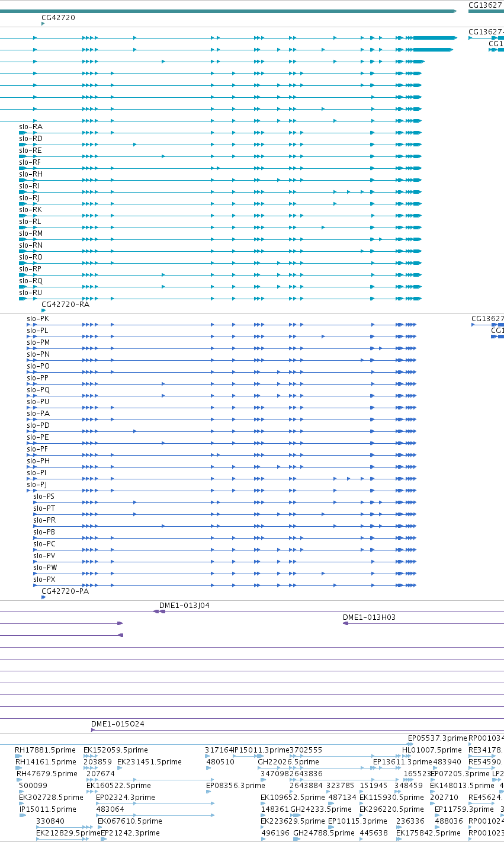Select EP02324.3prime EST label
The width and height of the screenshot is (504, 842).
click(x=126, y=798)
